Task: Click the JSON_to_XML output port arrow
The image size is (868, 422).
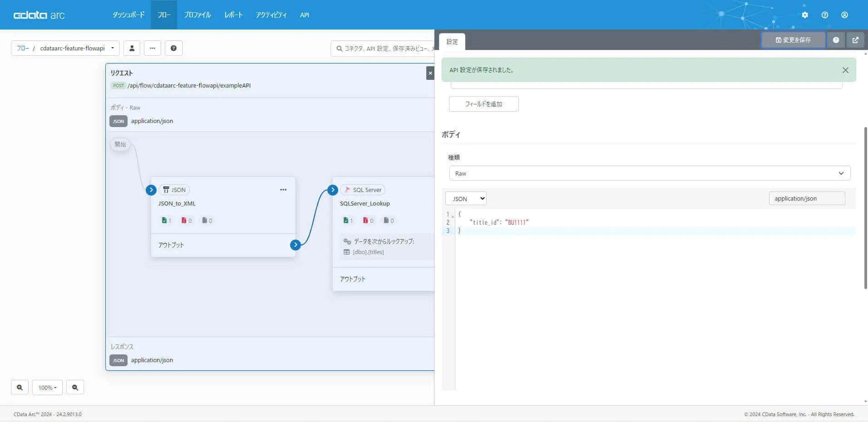Action: [296, 245]
